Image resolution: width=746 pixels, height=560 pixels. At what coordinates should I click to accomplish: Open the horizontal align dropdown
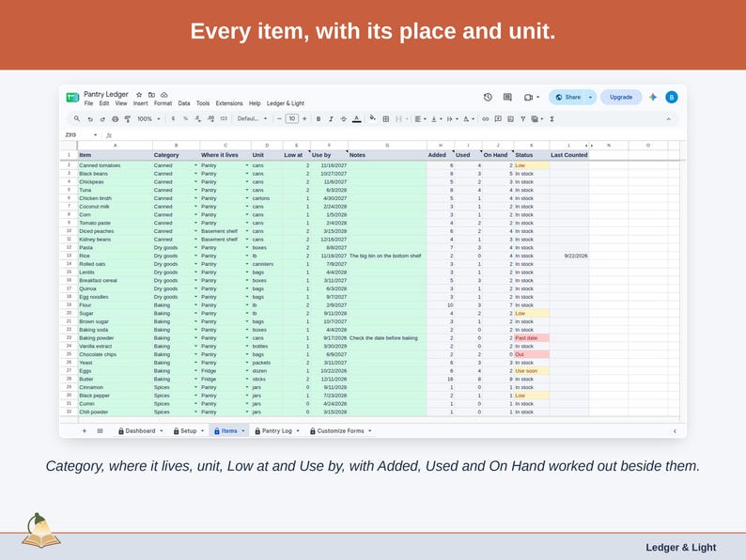420,119
